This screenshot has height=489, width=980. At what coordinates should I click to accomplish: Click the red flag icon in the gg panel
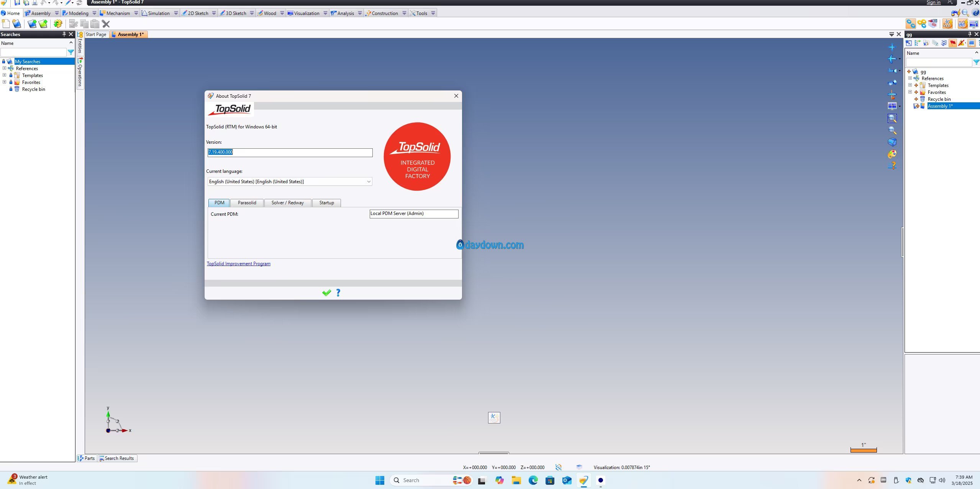coord(953,43)
